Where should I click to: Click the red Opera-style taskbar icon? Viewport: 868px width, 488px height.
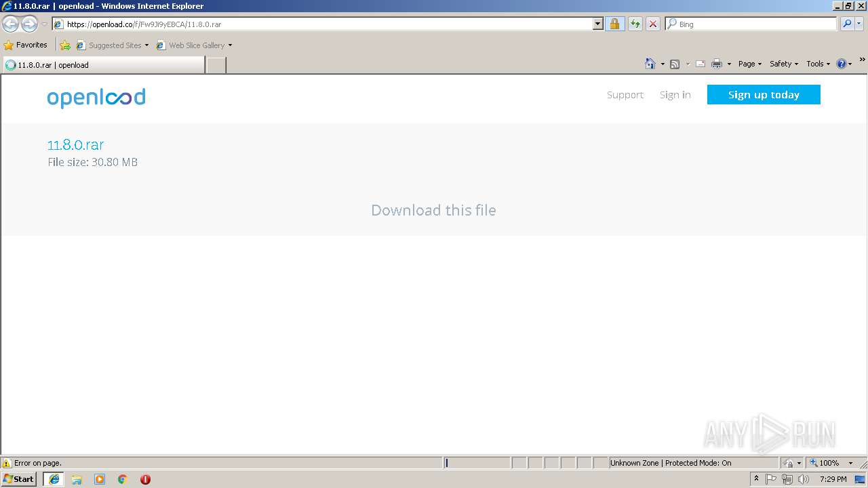(x=145, y=479)
